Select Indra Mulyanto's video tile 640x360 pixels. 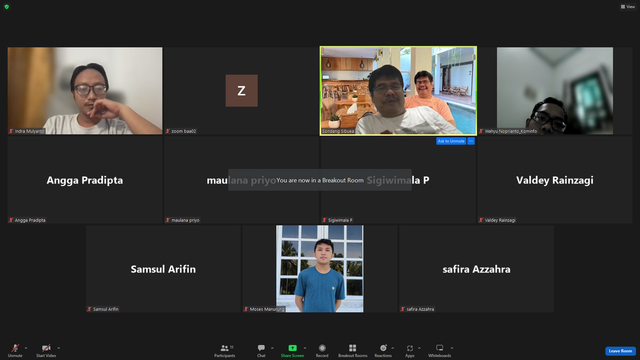coord(85,91)
